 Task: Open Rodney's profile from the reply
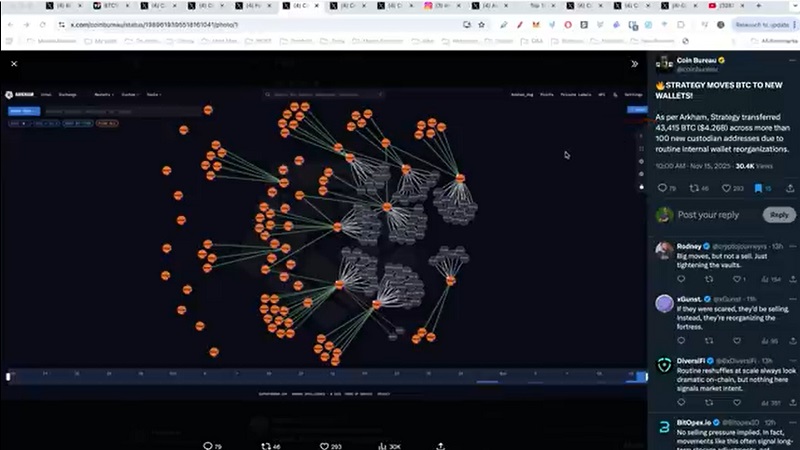coord(664,250)
